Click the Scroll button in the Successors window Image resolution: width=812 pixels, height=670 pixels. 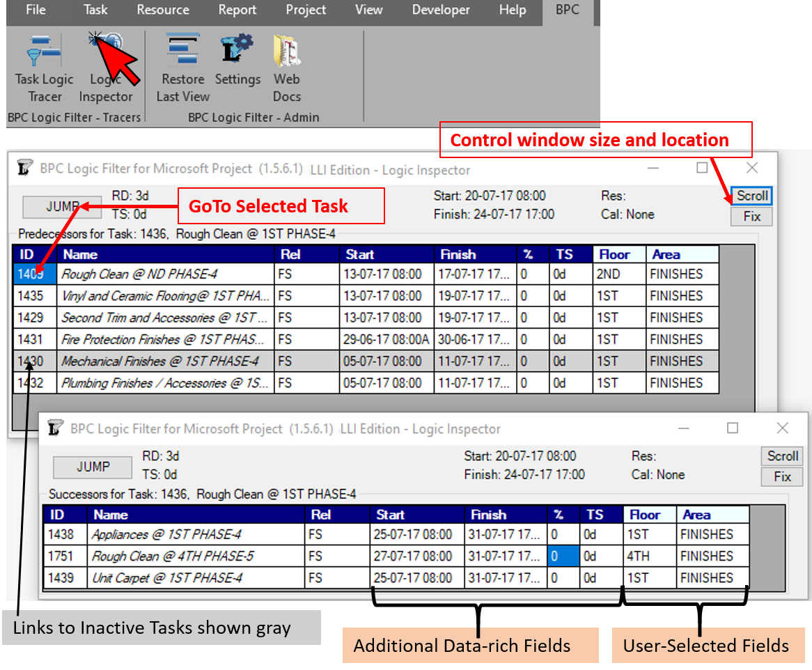tap(783, 456)
